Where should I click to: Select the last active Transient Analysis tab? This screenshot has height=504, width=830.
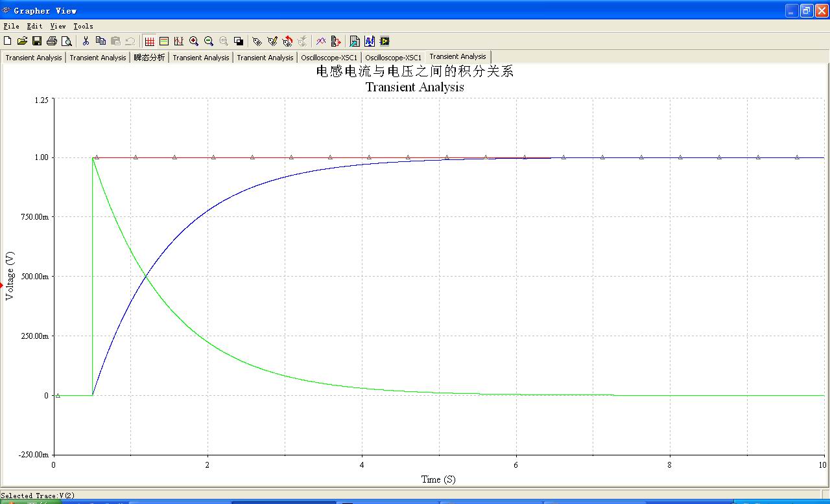point(458,56)
